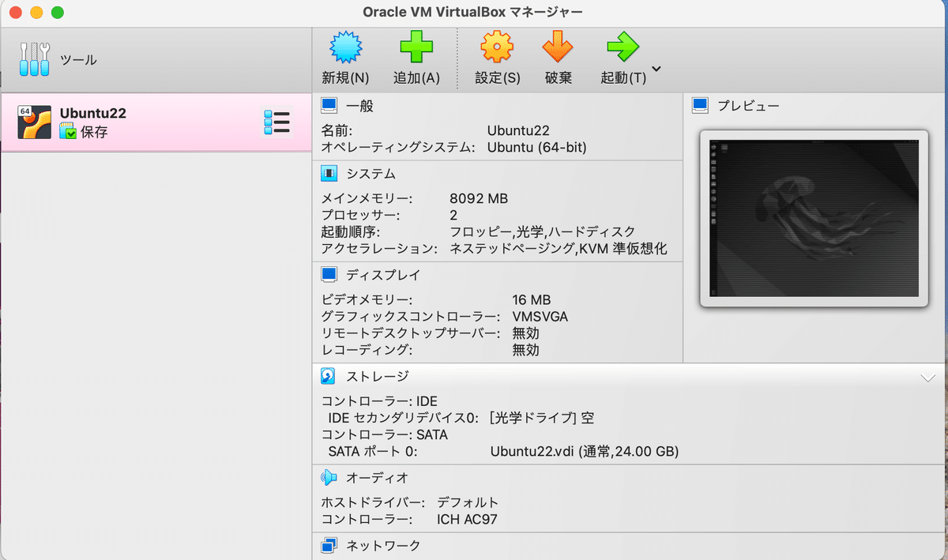Collapse the ストレージ section chevron
Image resolution: width=948 pixels, height=560 pixels.
(x=928, y=378)
